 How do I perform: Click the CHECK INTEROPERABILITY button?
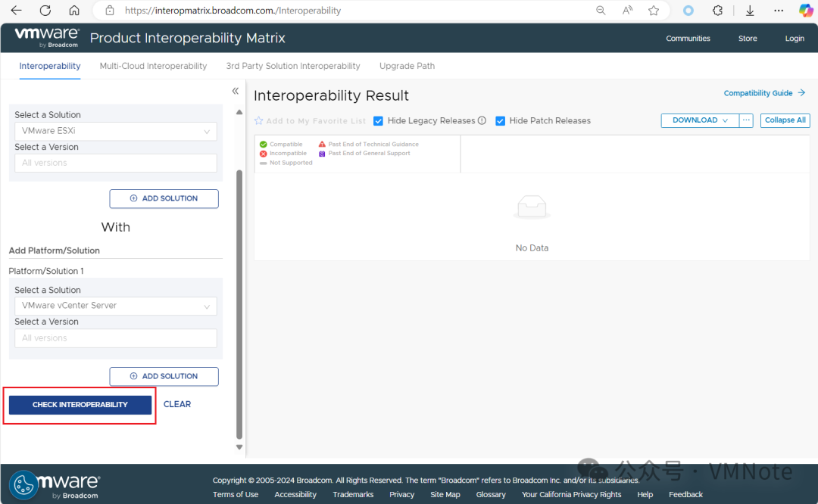[80, 405]
